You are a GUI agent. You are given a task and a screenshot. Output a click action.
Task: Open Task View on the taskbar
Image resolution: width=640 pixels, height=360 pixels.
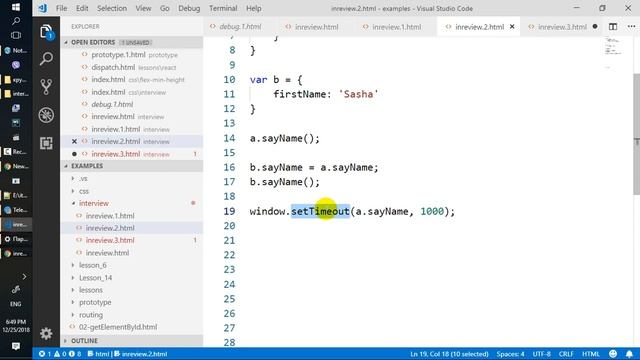pos(16,36)
